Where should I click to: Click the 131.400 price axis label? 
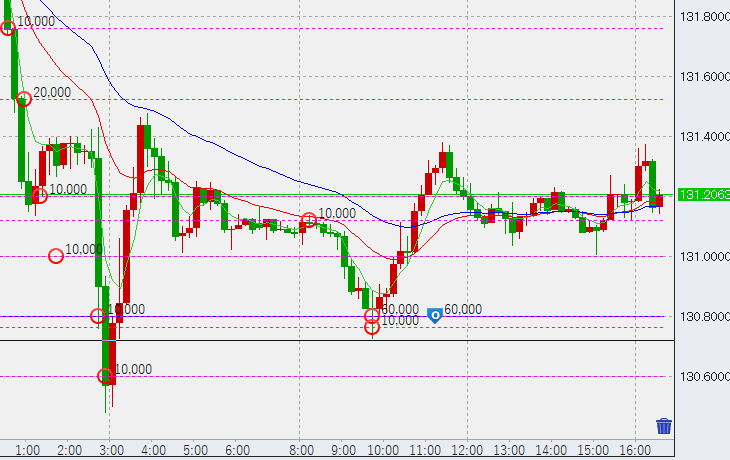[703, 136]
